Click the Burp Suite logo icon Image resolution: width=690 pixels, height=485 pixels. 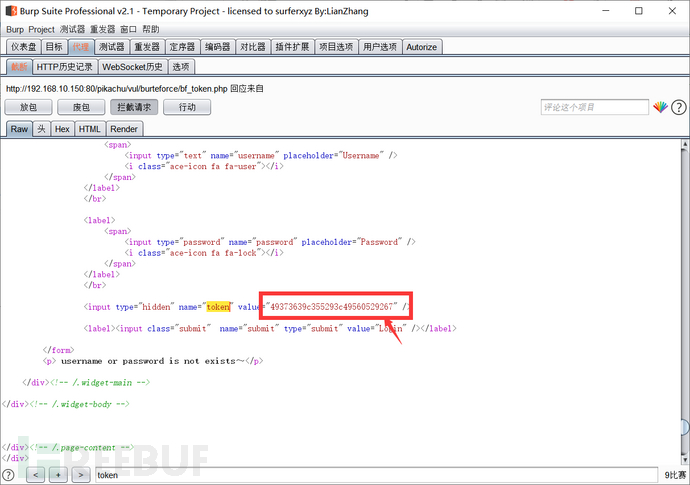[x=11, y=11]
